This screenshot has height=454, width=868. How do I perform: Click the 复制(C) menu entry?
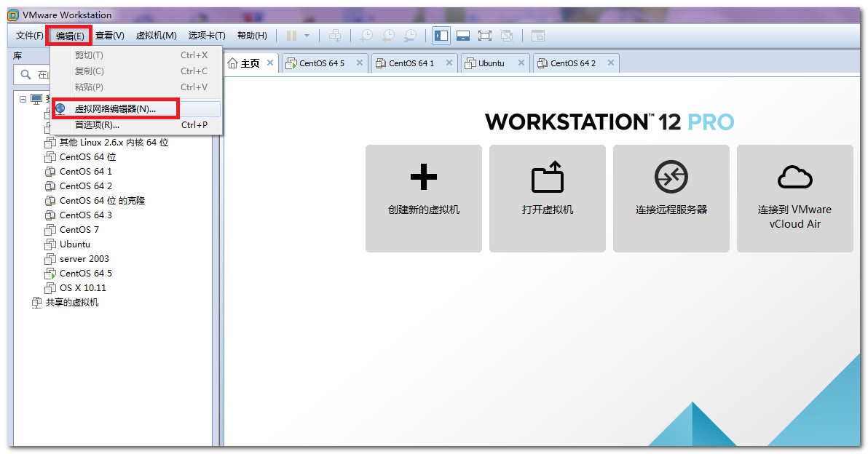(x=136, y=71)
